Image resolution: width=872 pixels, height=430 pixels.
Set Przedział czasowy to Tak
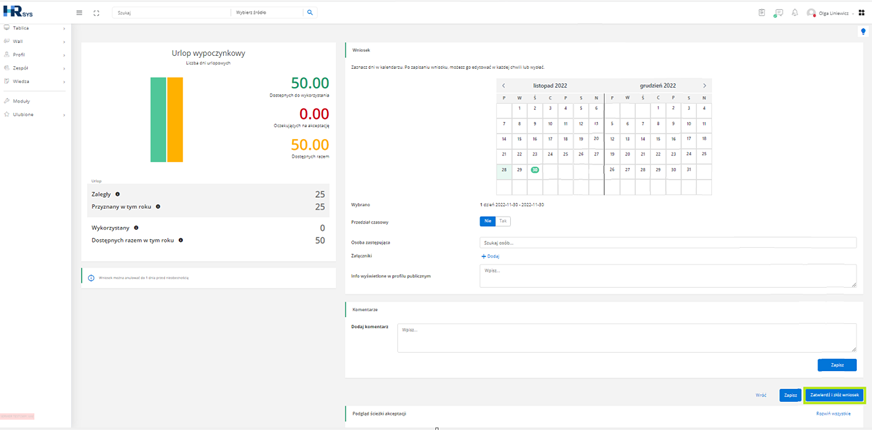pos(503,221)
